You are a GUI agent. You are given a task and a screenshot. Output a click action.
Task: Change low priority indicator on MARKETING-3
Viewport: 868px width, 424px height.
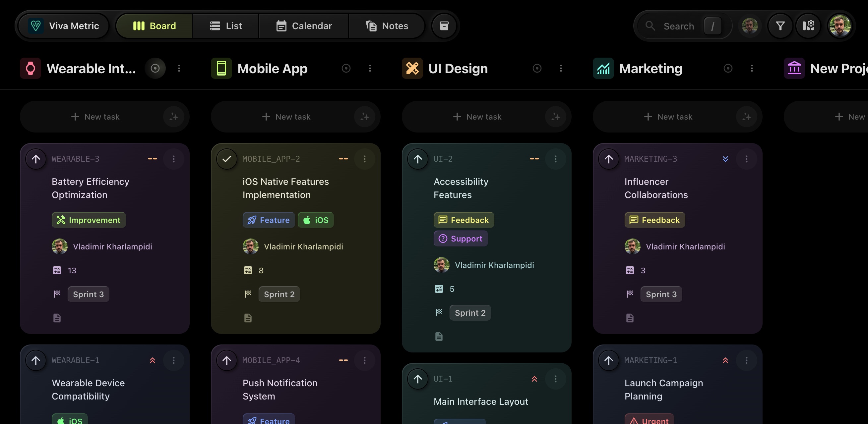point(725,159)
